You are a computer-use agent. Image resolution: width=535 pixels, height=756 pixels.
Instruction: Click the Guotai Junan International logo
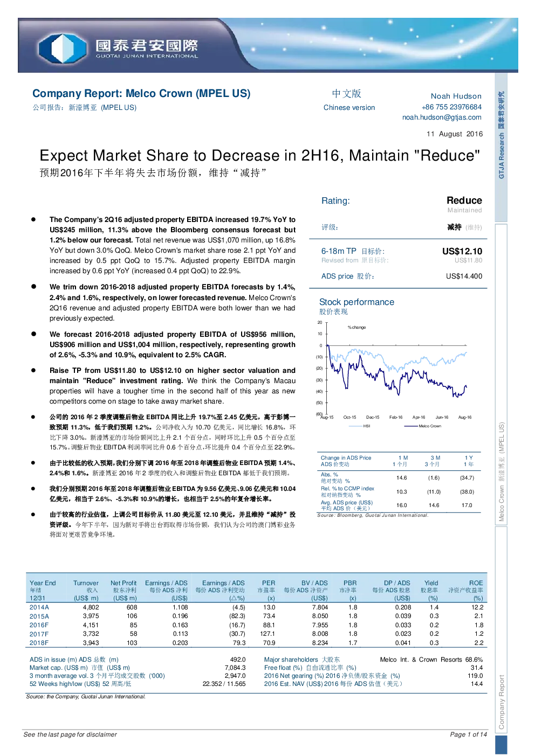(x=119, y=48)
